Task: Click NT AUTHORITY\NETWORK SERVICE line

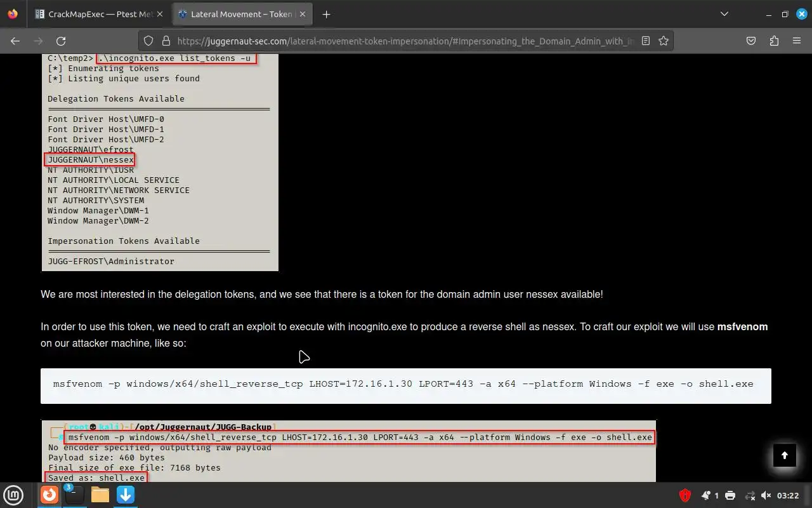Action: click(119, 190)
